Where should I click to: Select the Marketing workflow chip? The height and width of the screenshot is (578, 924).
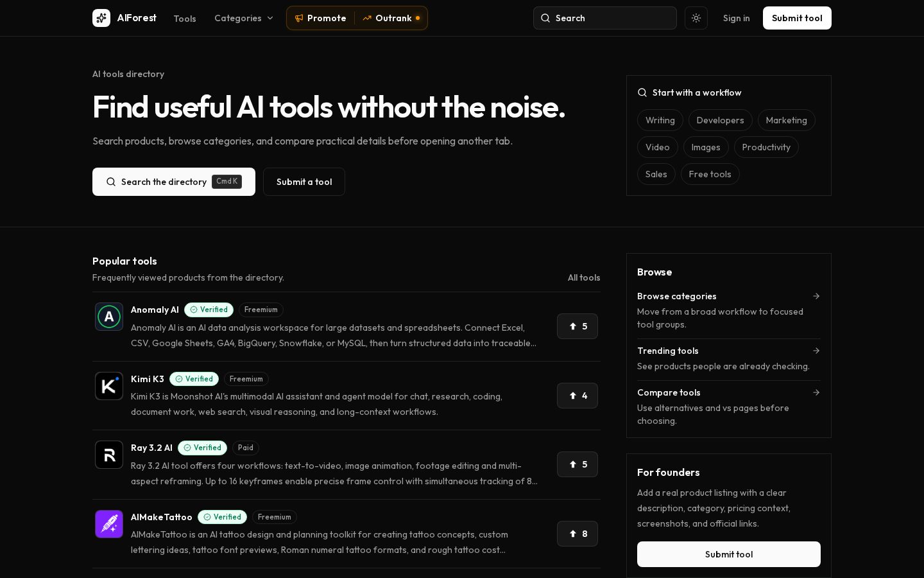point(787,120)
